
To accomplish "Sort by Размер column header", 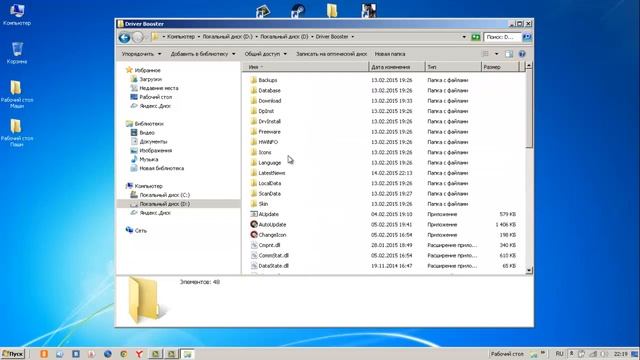I will [500, 67].
